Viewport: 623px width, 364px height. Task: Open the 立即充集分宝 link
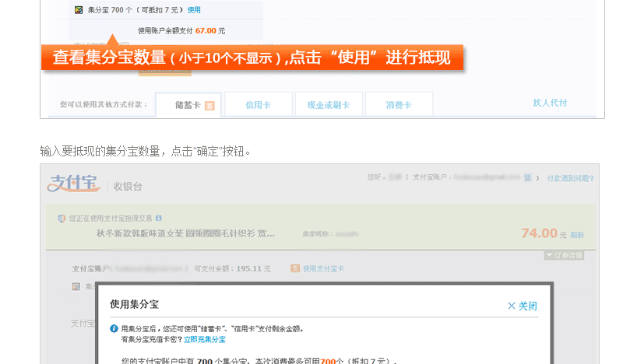coord(205,339)
